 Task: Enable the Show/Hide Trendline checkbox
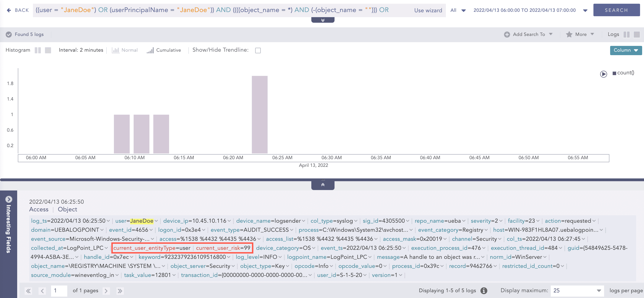click(258, 51)
